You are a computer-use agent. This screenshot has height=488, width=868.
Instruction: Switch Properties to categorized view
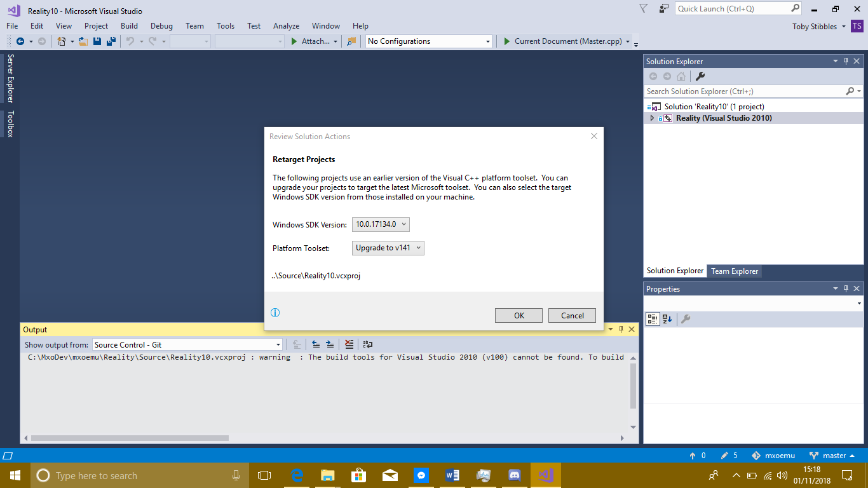653,319
